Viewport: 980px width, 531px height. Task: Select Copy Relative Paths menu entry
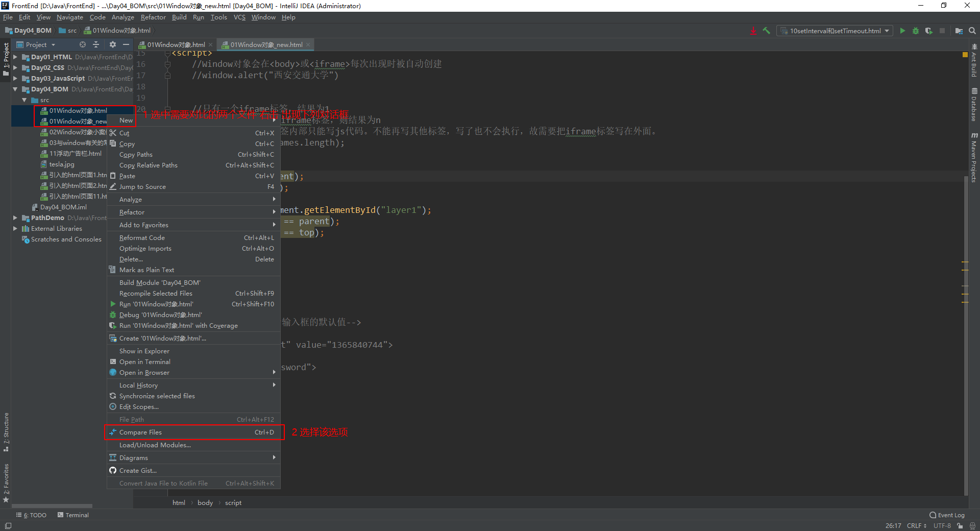[x=193, y=165]
